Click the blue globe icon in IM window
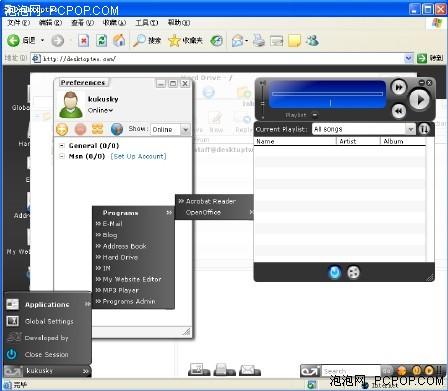448x391 pixels. (117, 129)
